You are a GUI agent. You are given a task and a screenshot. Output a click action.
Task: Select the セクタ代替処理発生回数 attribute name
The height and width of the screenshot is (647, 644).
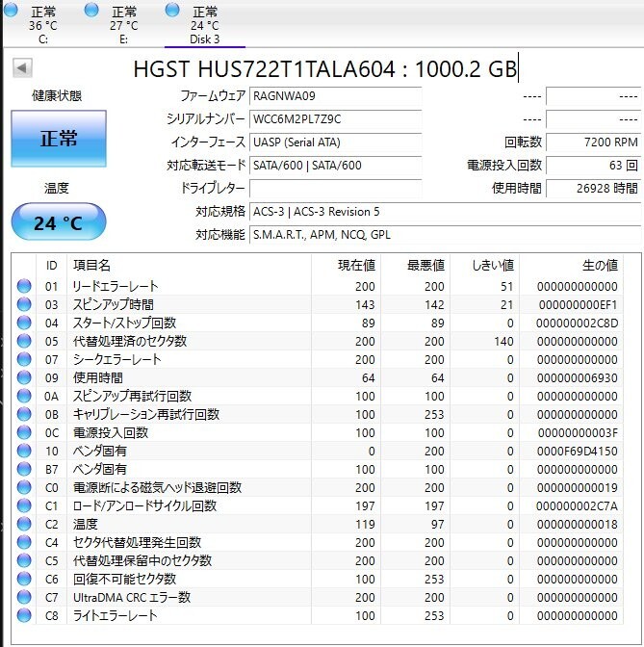(x=137, y=542)
